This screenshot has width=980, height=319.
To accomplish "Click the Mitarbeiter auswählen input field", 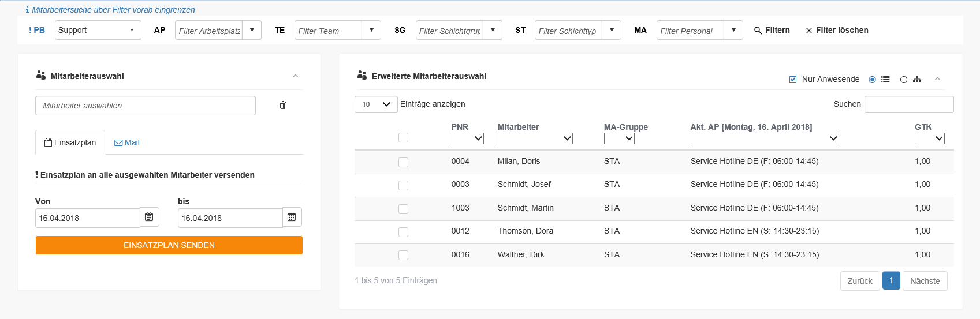I will [146, 106].
